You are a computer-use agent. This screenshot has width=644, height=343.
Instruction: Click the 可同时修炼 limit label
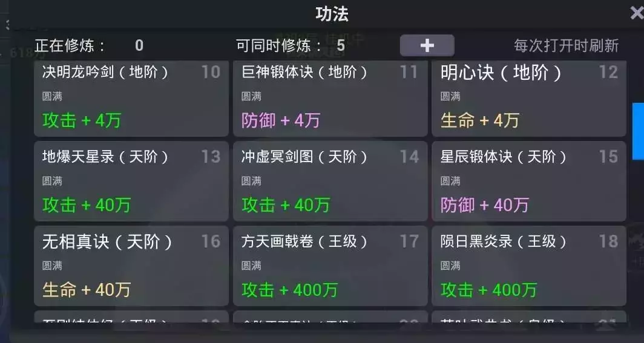click(291, 45)
